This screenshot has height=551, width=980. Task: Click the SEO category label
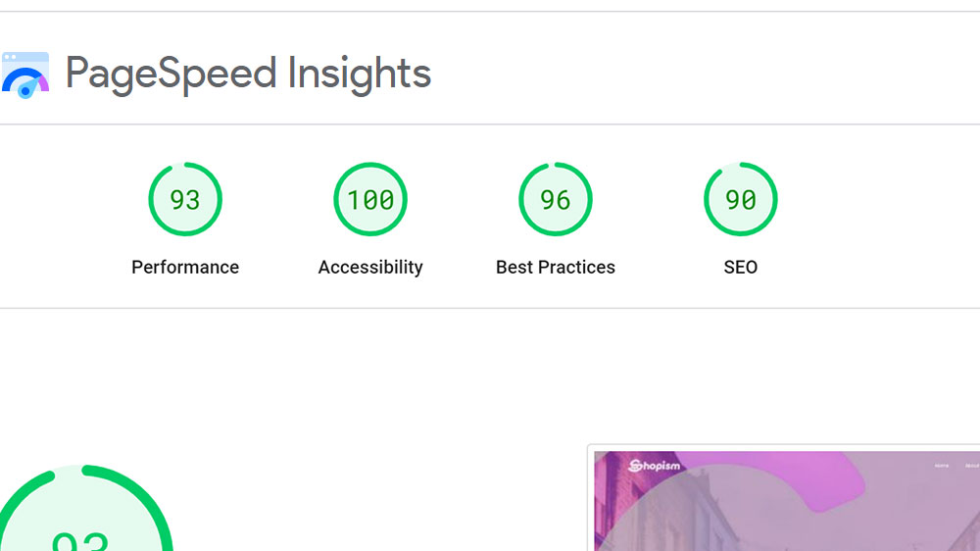coord(741,267)
